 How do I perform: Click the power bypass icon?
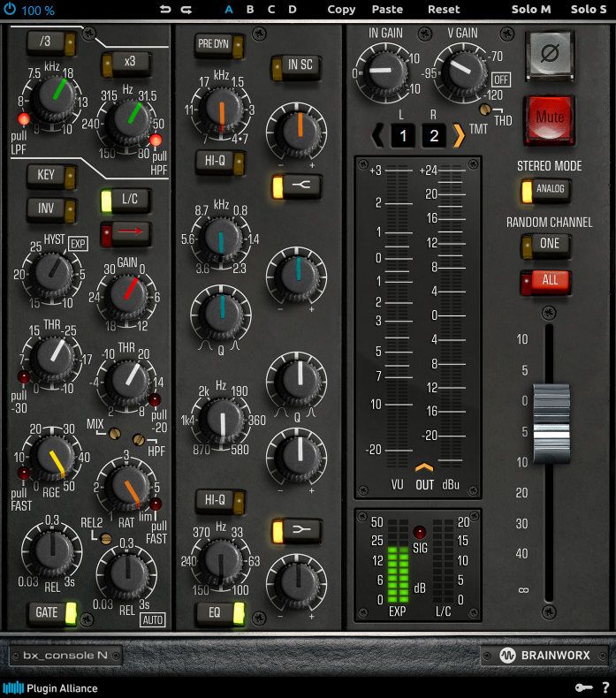[x=10, y=10]
